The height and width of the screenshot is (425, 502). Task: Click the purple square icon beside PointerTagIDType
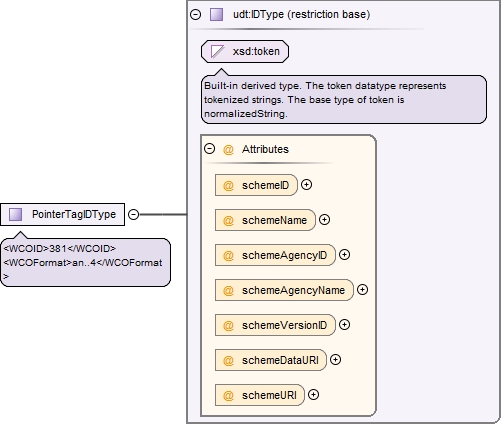point(15,214)
